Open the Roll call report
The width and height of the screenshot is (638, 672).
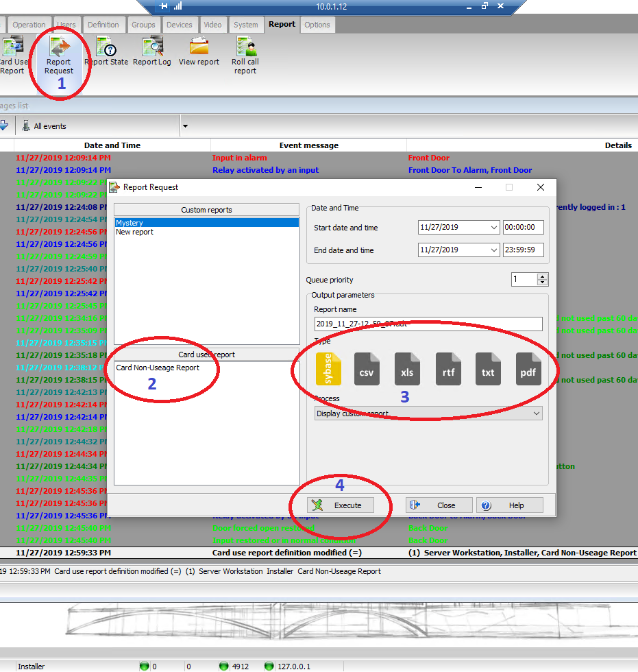pyautogui.click(x=245, y=55)
